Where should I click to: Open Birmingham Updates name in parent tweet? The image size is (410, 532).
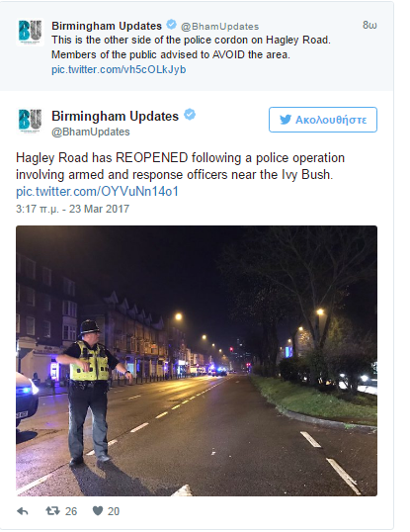point(107,26)
